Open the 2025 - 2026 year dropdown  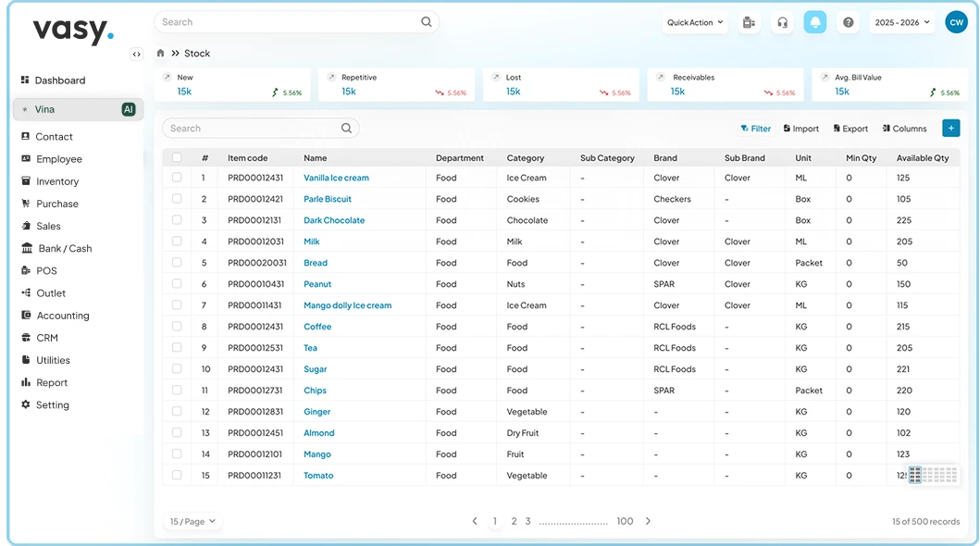(x=902, y=22)
